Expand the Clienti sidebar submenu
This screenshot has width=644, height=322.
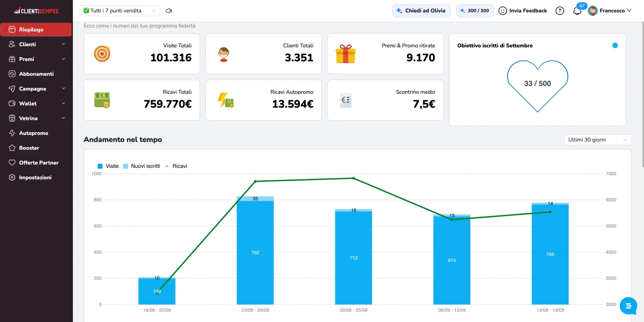point(36,44)
